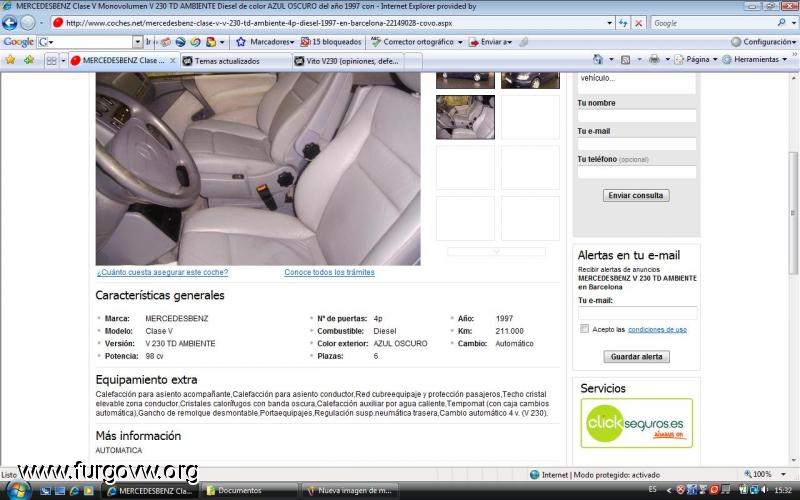Click the volume icon in system tray

764,490
